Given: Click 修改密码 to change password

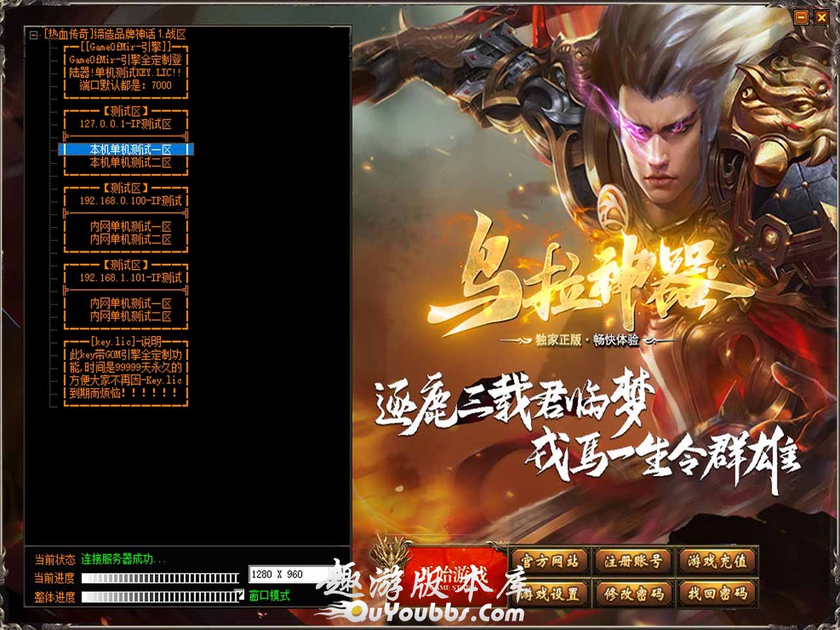Looking at the screenshot, I should point(633,595).
